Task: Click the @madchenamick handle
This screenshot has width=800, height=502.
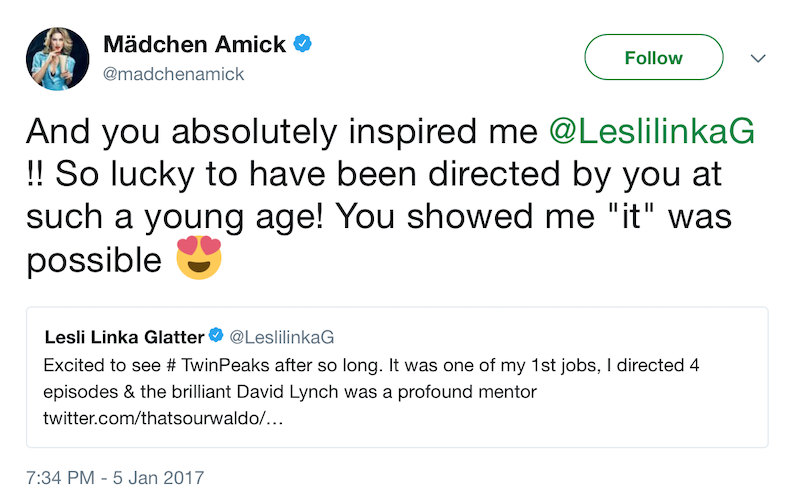Action: click(174, 75)
